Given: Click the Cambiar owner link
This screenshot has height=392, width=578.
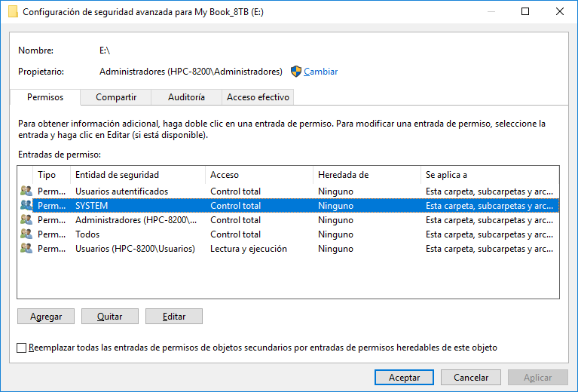Looking at the screenshot, I should tap(320, 72).
